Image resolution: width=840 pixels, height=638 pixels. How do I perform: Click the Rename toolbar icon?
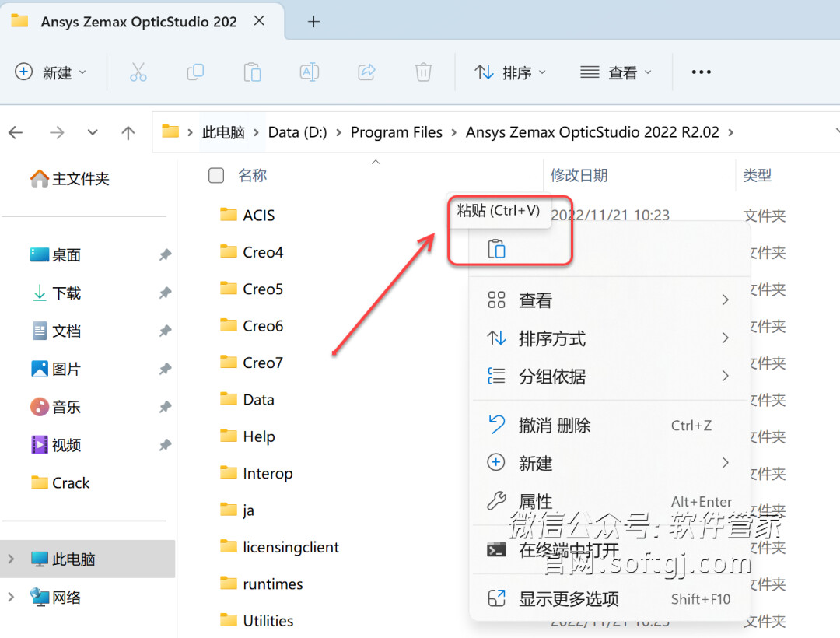click(x=309, y=72)
